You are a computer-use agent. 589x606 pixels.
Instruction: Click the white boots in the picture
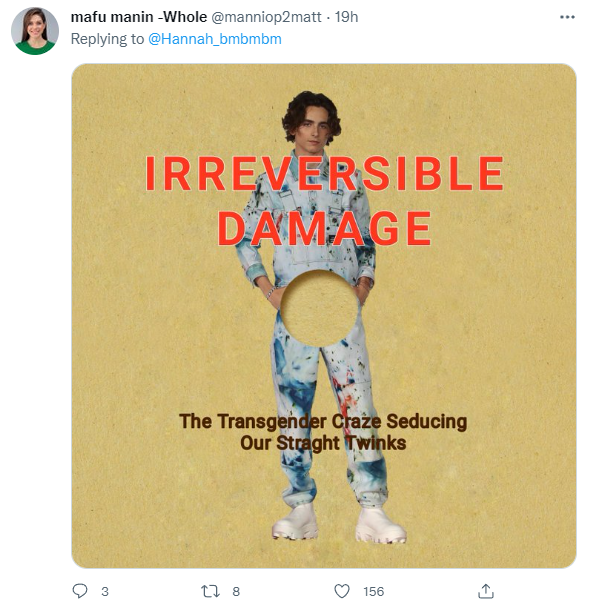click(x=339, y=523)
